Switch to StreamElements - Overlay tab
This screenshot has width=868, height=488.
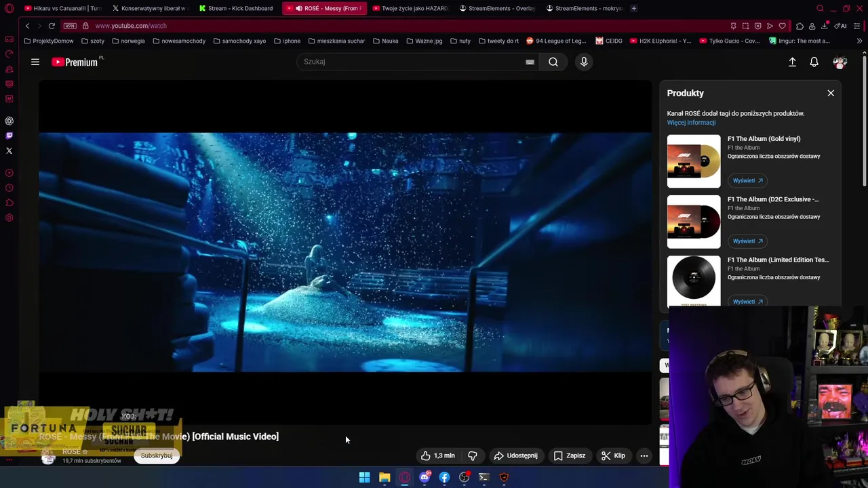tap(497, 8)
